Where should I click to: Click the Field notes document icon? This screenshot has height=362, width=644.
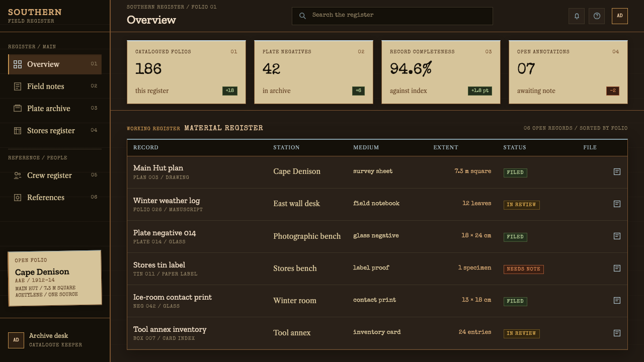(18, 86)
